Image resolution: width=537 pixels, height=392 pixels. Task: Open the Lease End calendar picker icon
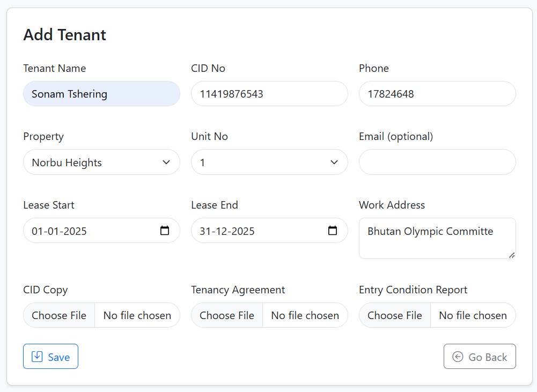tap(333, 231)
